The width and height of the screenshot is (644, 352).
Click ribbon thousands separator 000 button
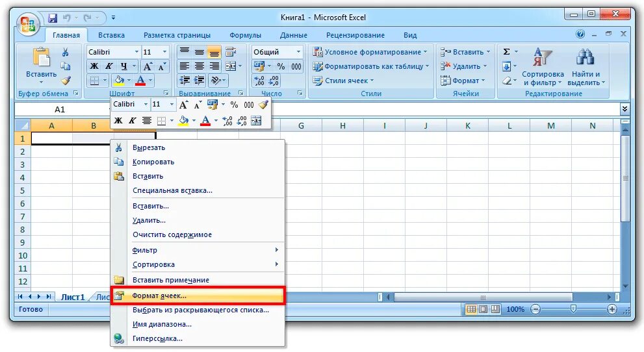point(296,66)
